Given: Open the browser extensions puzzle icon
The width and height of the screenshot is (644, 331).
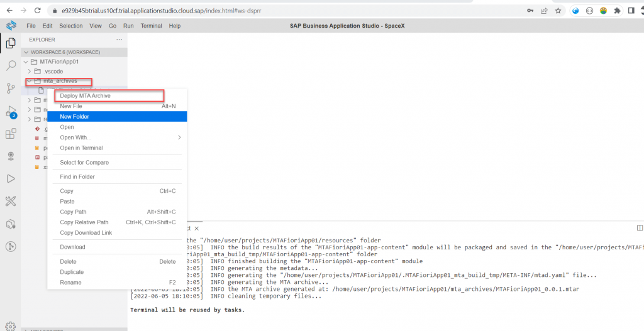Looking at the screenshot, I should (617, 11).
